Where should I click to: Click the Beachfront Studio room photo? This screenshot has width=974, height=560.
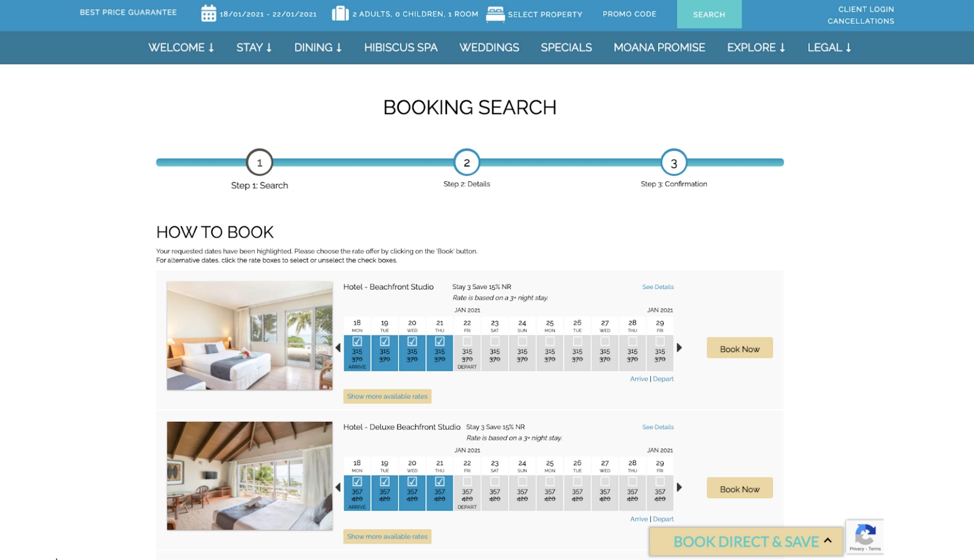pos(250,335)
